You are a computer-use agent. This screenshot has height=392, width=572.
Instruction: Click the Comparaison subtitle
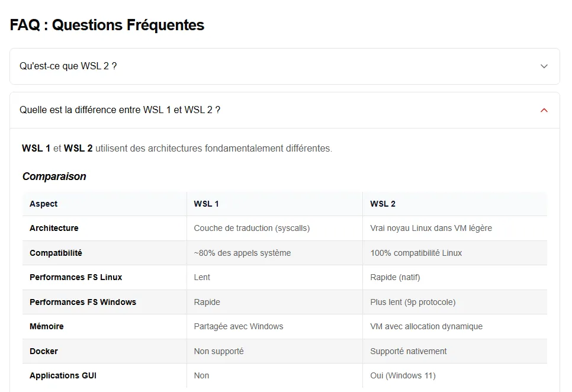[x=54, y=176]
